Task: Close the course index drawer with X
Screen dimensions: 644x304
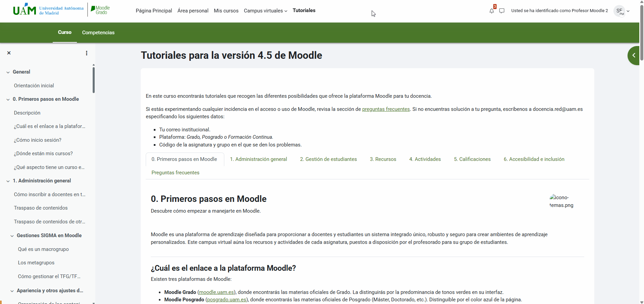Action: [9, 53]
